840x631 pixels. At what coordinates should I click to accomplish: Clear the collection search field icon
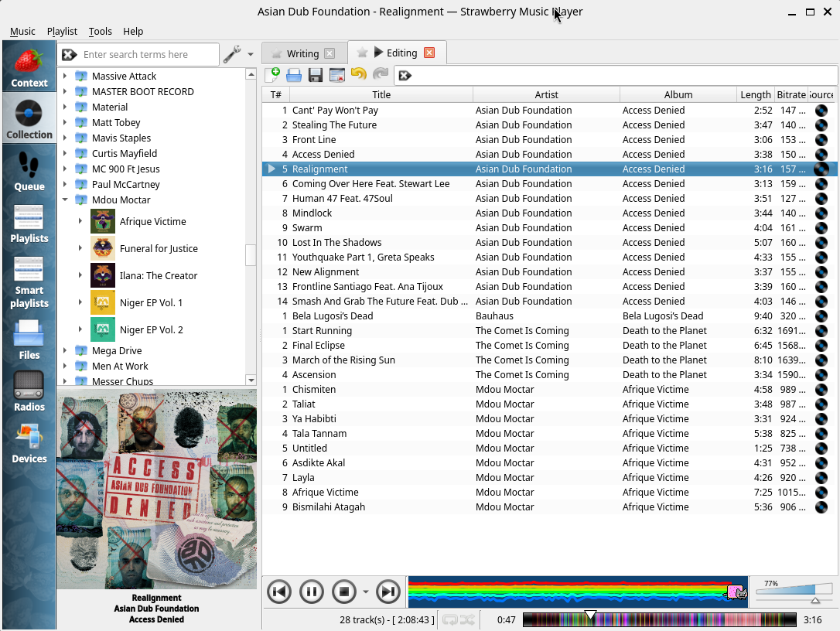click(x=69, y=55)
